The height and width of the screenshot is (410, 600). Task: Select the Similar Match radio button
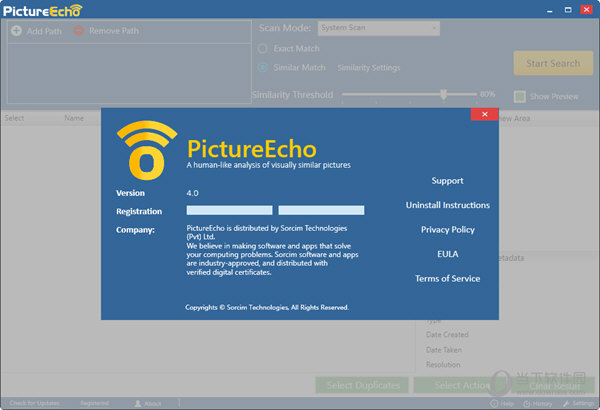pos(262,67)
